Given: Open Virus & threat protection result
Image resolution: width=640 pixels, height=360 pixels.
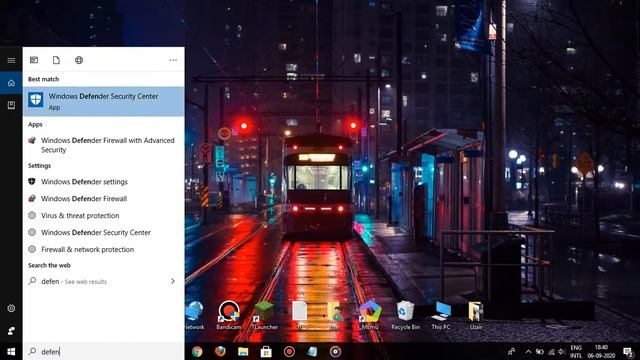Looking at the screenshot, I should [103, 216].
